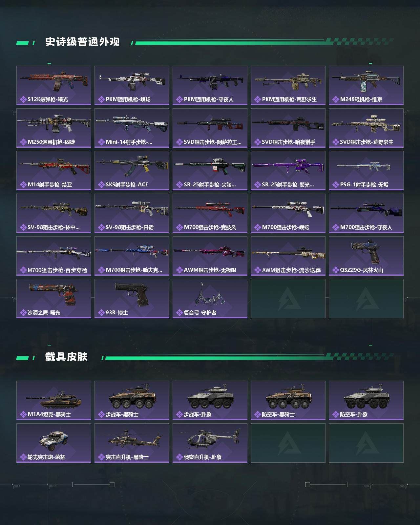Select the SKS射手步枪-ACE skin

[132, 171]
